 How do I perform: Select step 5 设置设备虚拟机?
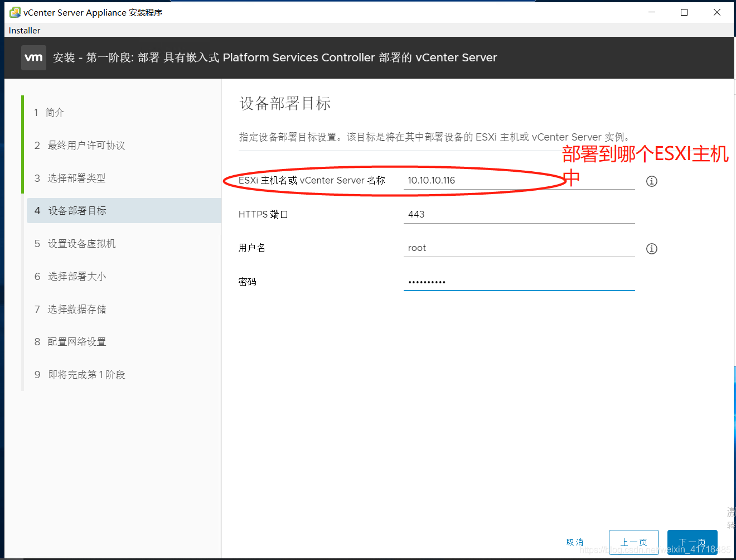coord(75,244)
